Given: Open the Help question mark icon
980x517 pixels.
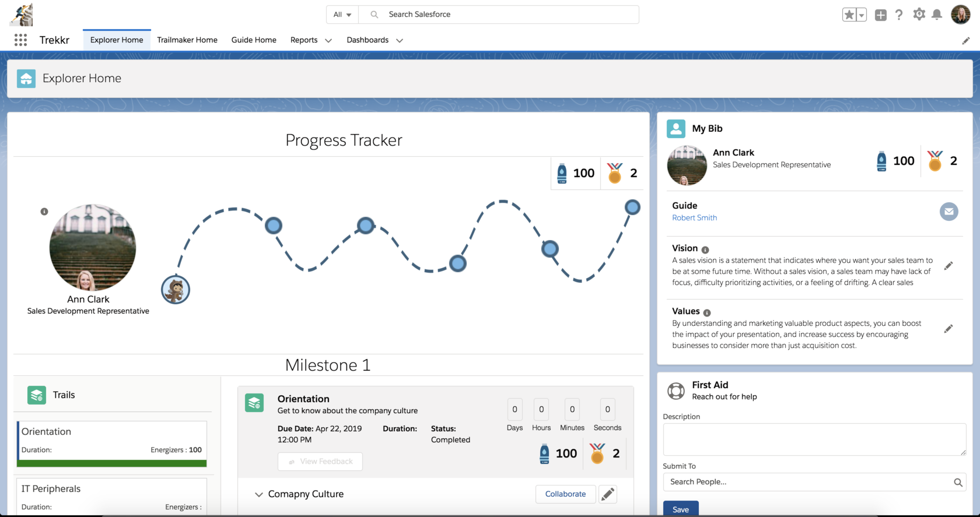Looking at the screenshot, I should pos(899,15).
